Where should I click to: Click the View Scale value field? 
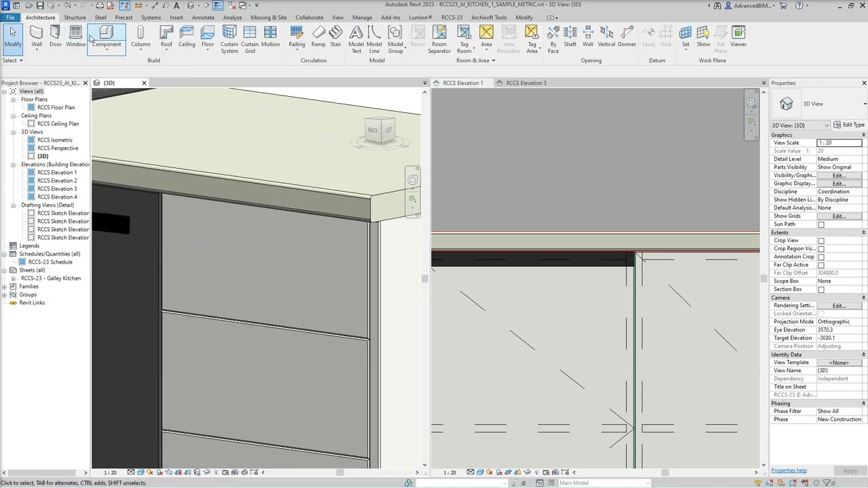coord(840,143)
